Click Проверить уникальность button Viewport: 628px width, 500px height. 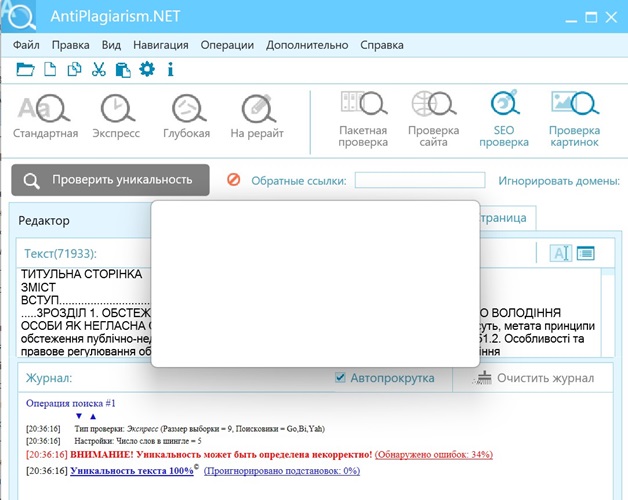[110, 180]
